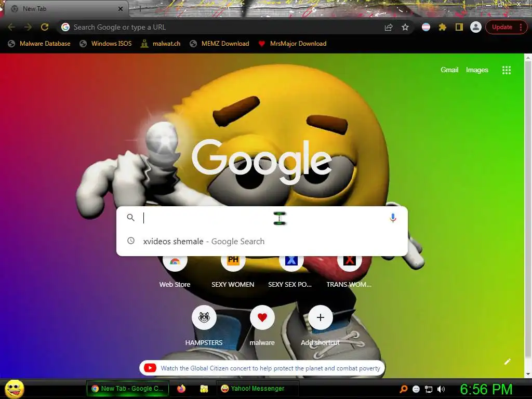
Task: Open New Tab - Google Chrome taskbar button
Action: point(127,389)
